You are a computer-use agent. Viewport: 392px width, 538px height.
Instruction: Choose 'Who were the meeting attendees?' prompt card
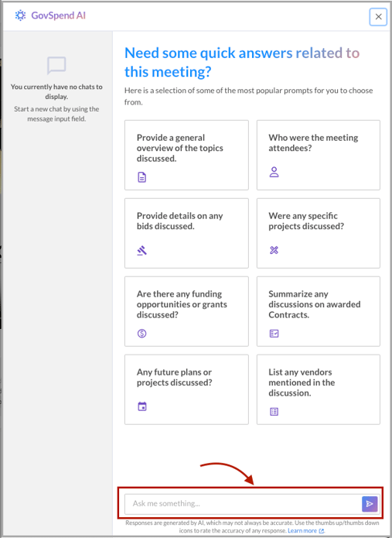[319, 155]
